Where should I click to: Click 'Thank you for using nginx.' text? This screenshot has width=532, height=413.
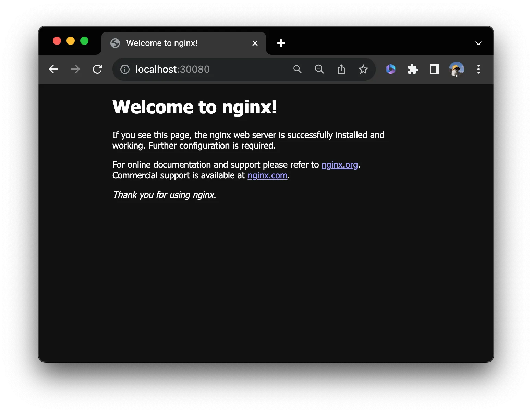click(164, 195)
